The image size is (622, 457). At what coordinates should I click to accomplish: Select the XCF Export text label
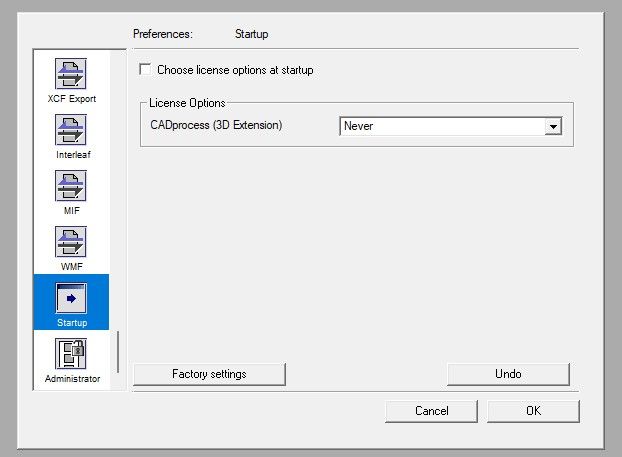click(x=70, y=99)
